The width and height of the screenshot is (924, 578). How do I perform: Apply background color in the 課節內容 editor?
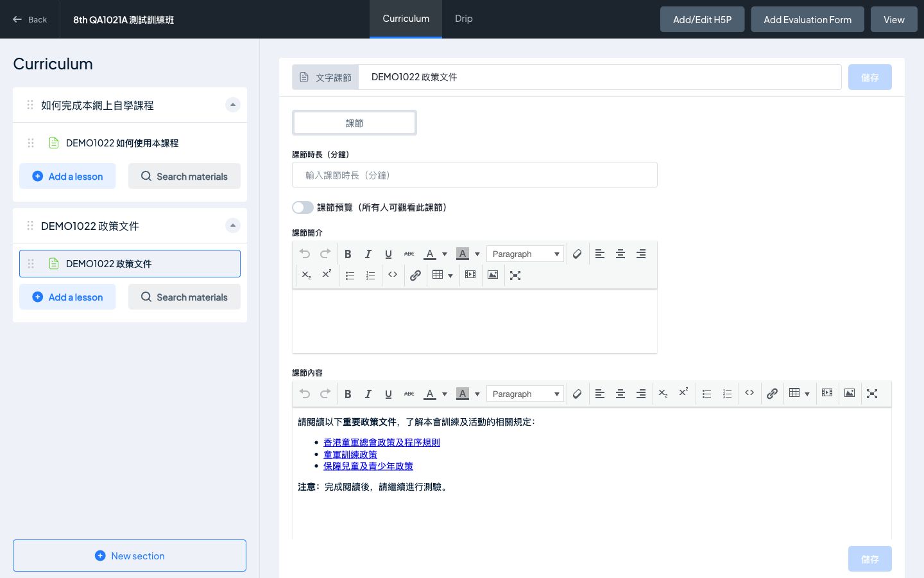(463, 394)
